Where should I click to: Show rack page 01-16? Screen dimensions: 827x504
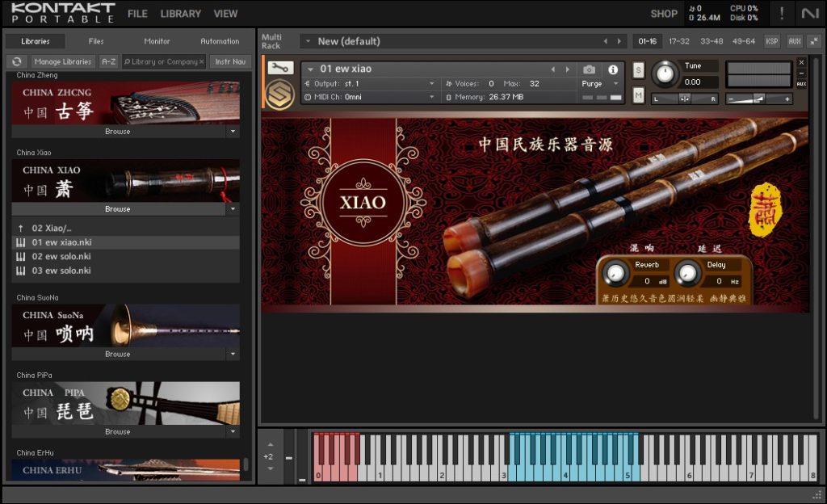647,41
